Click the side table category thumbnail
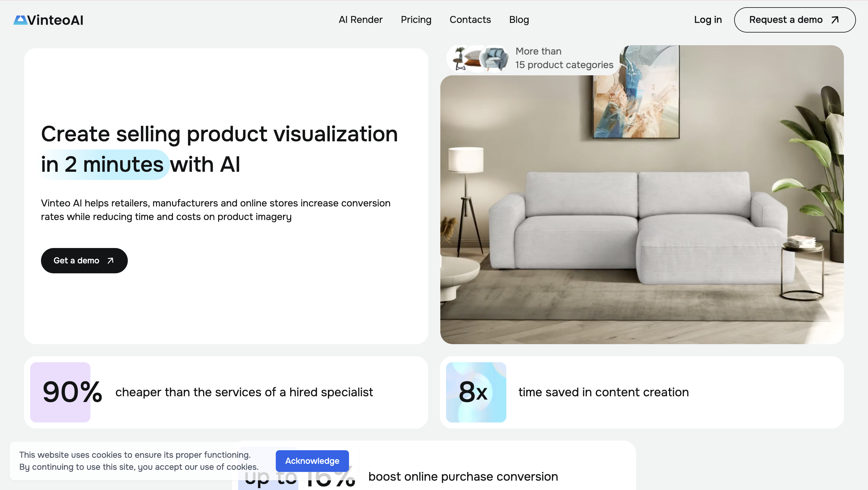Image resolution: width=868 pixels, height=490 pixels. pyautogui.click(x=459, y=59)
